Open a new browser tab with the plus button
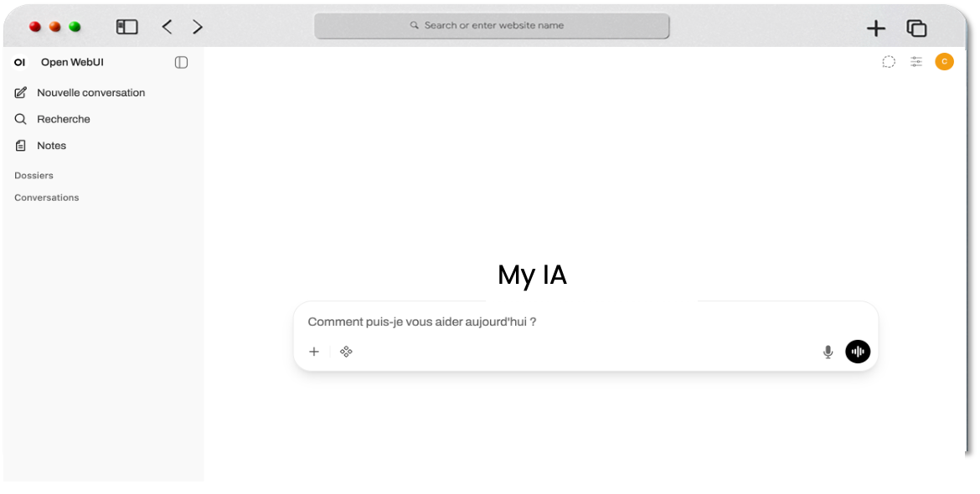Screen dimensions: 980x494 point(875,28)
